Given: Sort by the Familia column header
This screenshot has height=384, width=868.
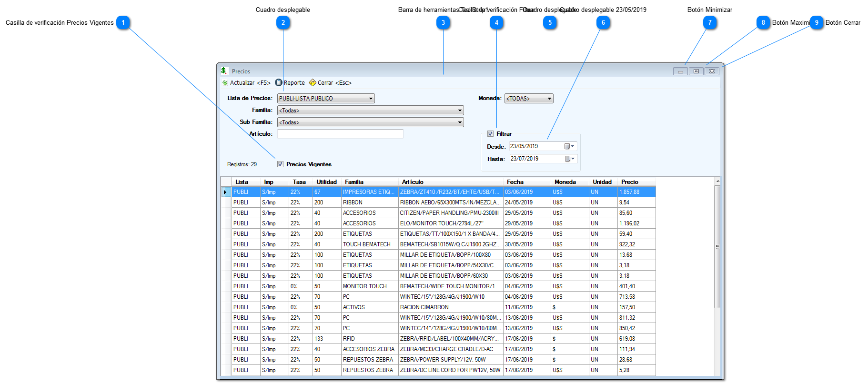Looking at the screenshot, I should (370, 182).
